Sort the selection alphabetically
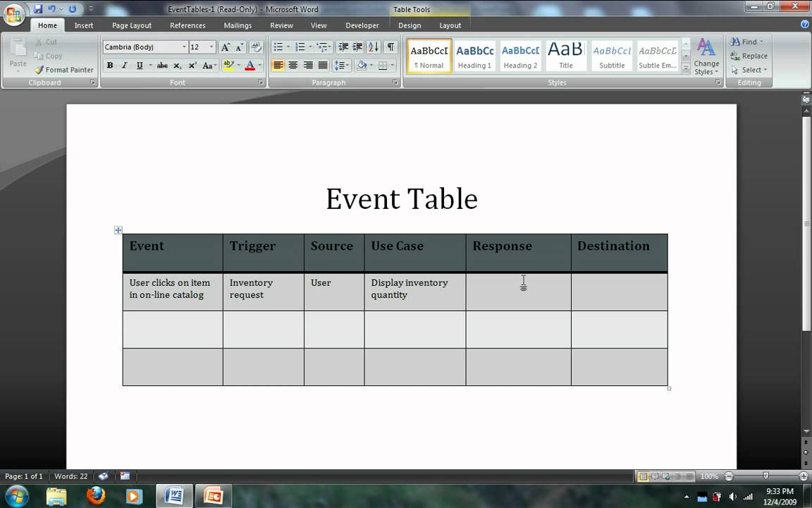Screen dimensions: 812x508 [x=374, y=47]
